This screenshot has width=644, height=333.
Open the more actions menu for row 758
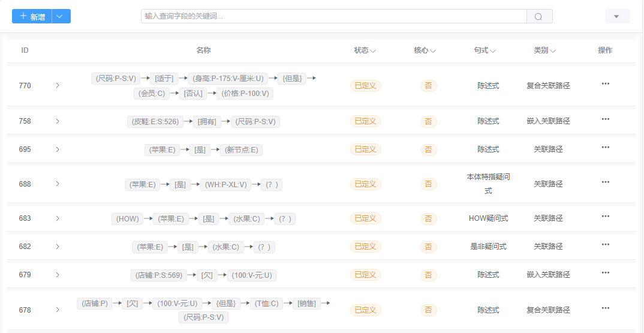(605, 119)
